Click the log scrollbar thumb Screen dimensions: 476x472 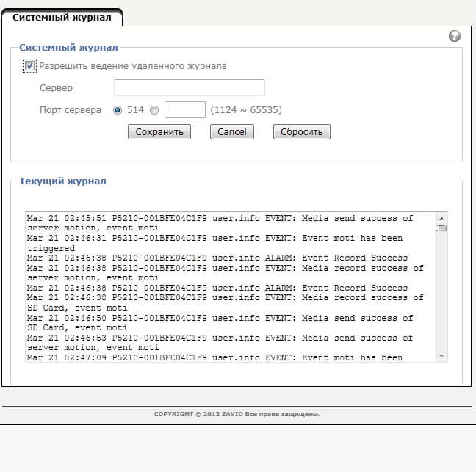pos(441,228)
